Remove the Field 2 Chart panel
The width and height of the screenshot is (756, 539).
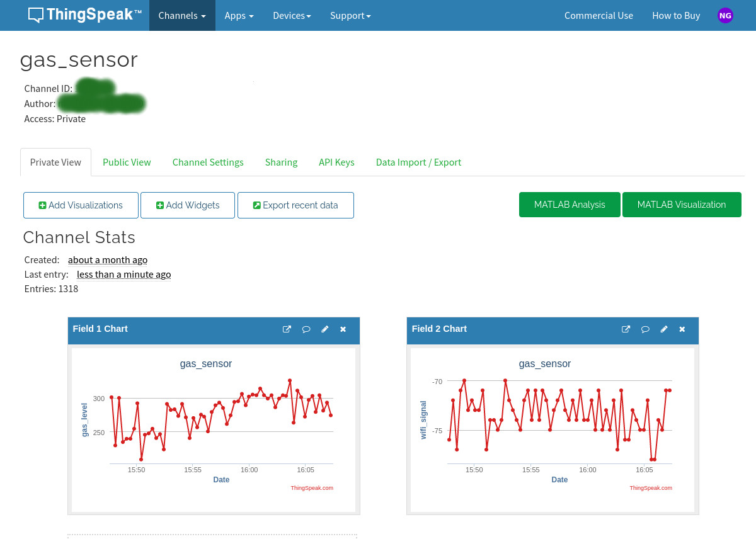[682, 329]
